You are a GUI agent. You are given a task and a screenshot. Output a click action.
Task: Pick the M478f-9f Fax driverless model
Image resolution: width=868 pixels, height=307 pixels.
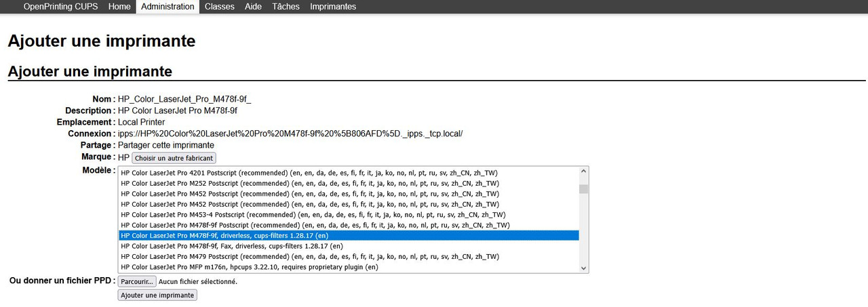point(349,246)
